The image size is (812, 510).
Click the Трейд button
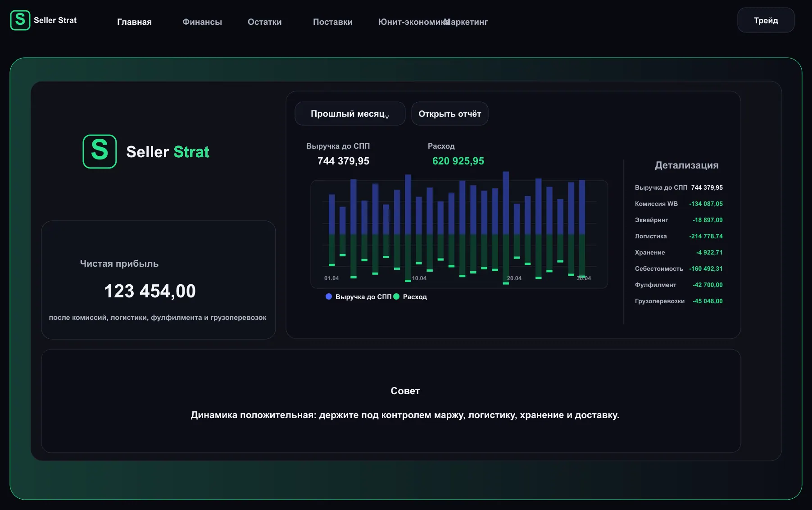click(x=766, y=20)
